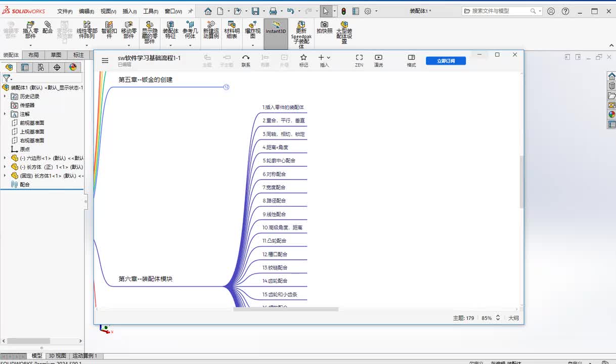The image size is (616, 364).
Task: Switch to the 布局 layout tab
Action: tap(33, 55)
